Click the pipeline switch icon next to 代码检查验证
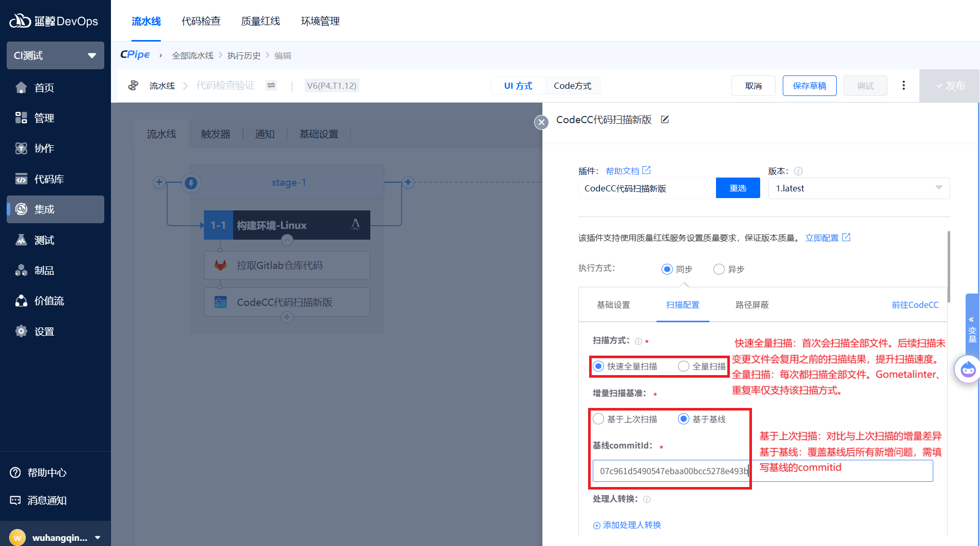This screenshot has width=980, height=546. (x=271, y=85)
